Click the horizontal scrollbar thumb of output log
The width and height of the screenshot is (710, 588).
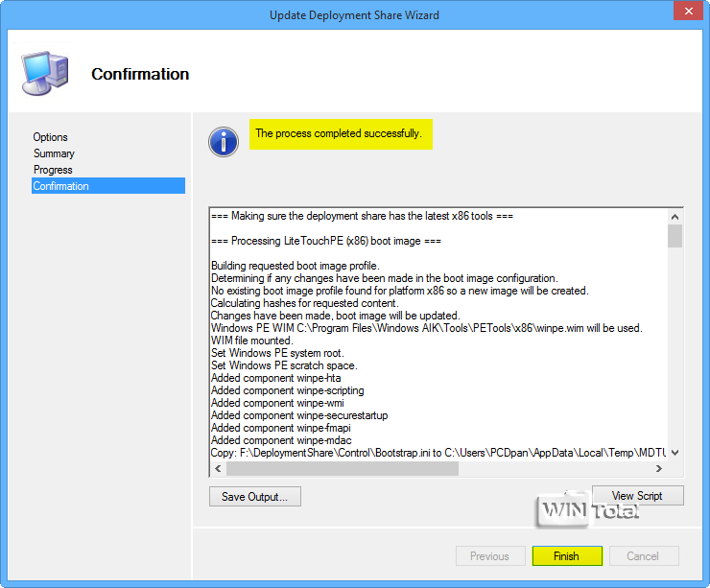(x=343, y=468)
